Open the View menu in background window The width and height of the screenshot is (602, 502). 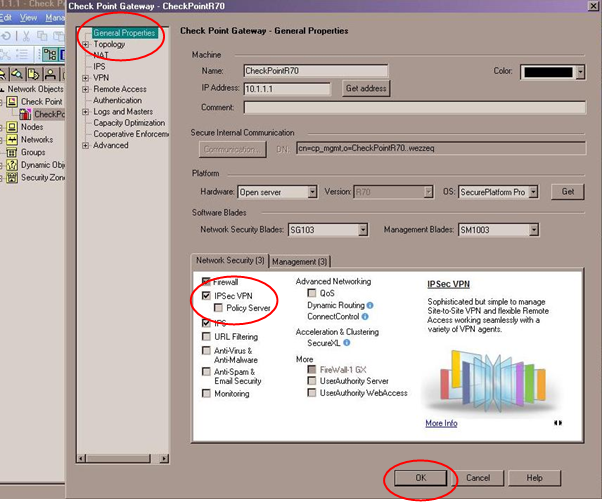tap(29, 18)
